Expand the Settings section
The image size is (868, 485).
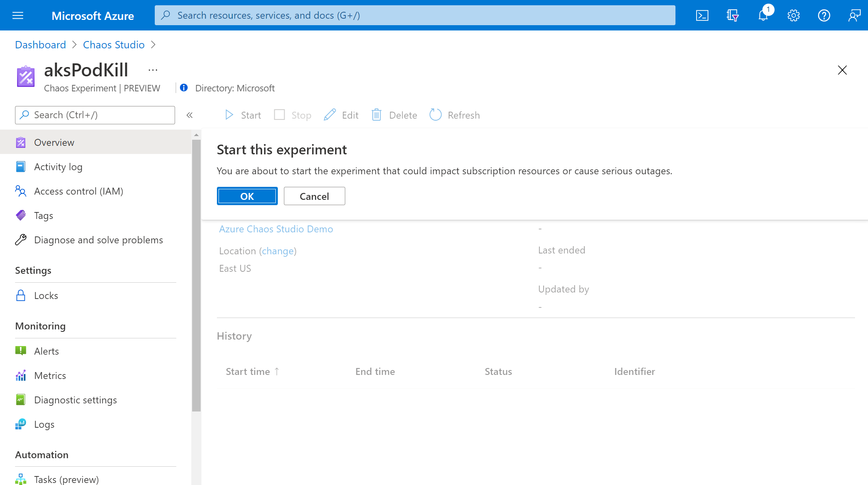tap(33, 270)
